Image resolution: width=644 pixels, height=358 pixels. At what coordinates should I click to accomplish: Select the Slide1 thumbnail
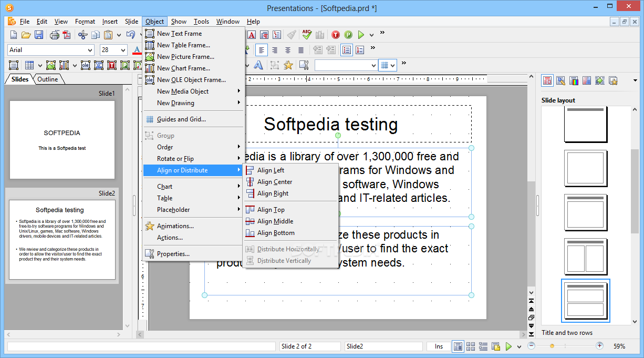point(62,140)
